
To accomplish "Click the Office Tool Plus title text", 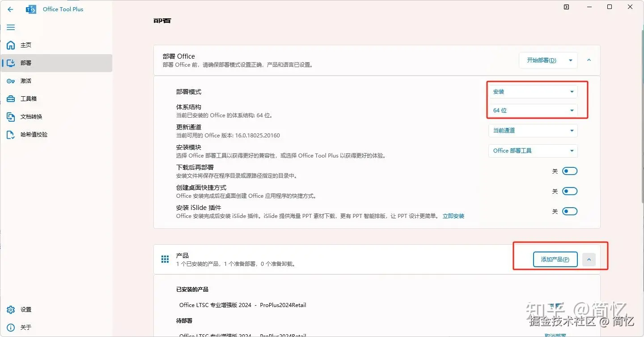I will coord(63,9).
